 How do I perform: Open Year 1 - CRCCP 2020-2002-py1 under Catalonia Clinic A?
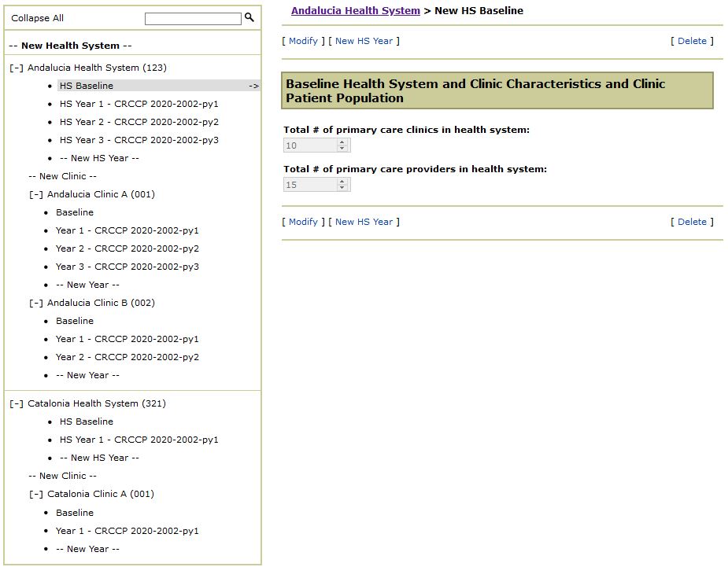[x=127, y=531]
